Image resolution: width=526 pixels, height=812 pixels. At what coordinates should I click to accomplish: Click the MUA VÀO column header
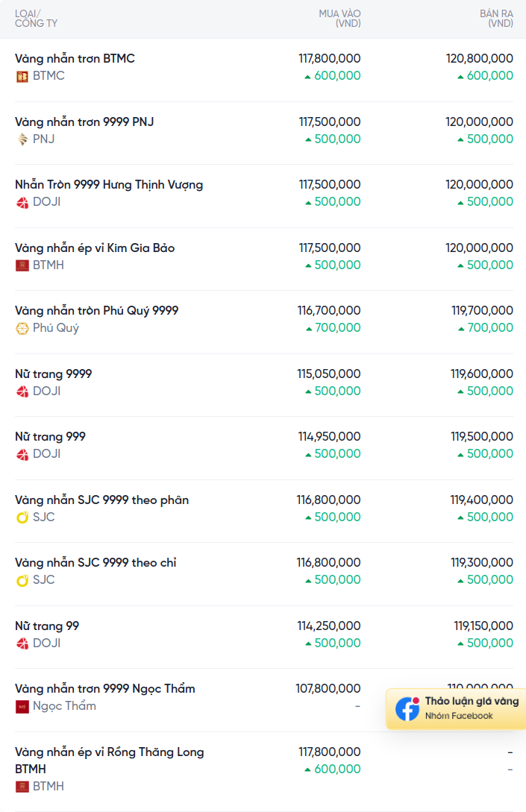[x=339, y=19]
